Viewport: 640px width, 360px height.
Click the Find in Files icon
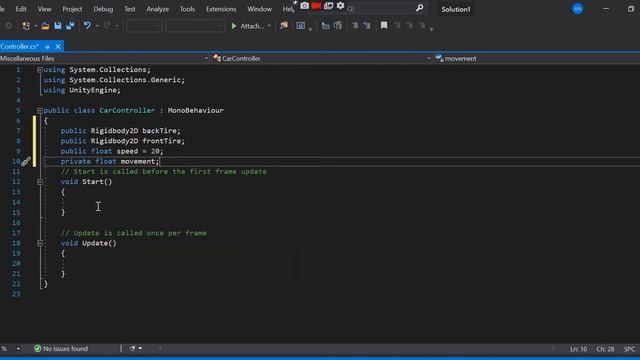point(284,26)
